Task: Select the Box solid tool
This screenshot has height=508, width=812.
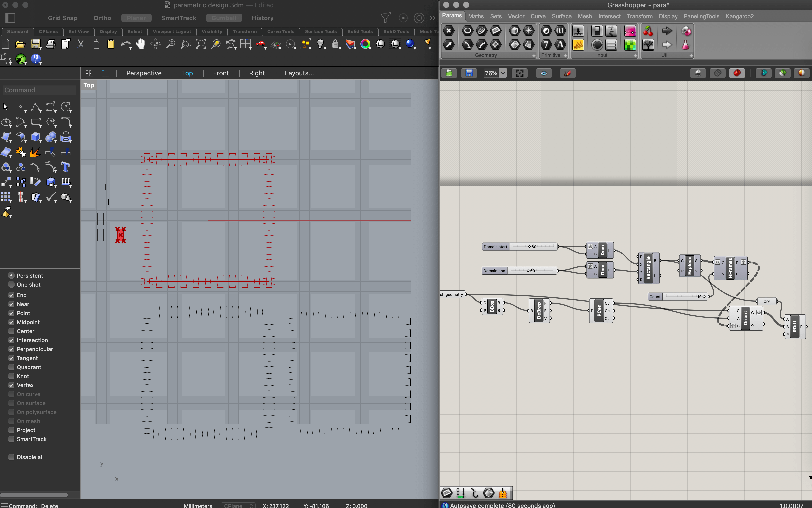Action: (36, 137)
